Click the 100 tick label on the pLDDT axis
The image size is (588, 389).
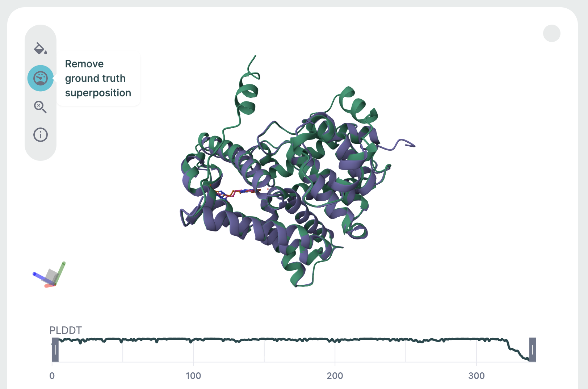coord(193,376)
